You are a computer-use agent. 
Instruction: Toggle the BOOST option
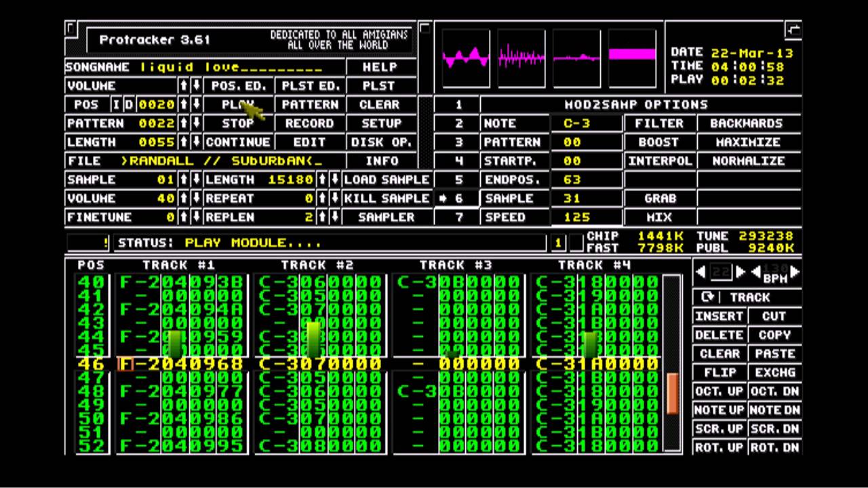click(x=660, y=142)
